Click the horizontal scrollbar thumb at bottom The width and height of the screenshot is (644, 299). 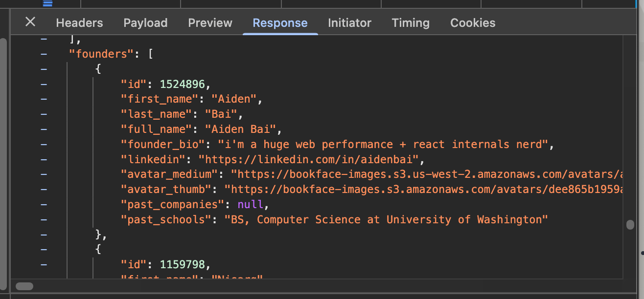pyautogui.click(x=24, y=286)
